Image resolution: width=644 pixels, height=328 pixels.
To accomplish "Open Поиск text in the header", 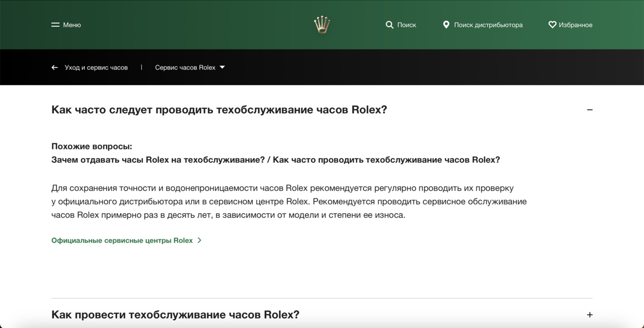I will 407,25.
